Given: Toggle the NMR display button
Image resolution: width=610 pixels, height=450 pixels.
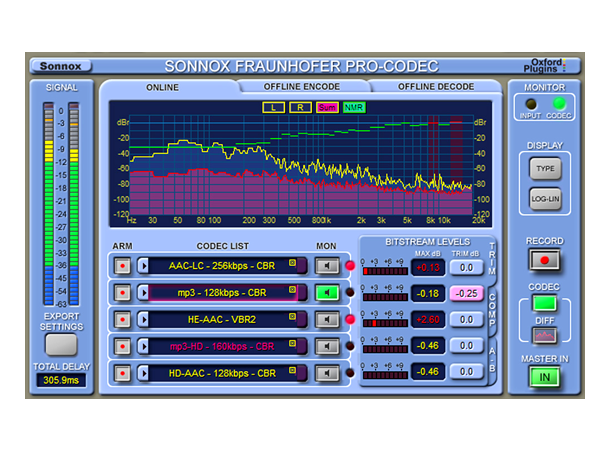Looking at the screenshot, I should [354, 107].
